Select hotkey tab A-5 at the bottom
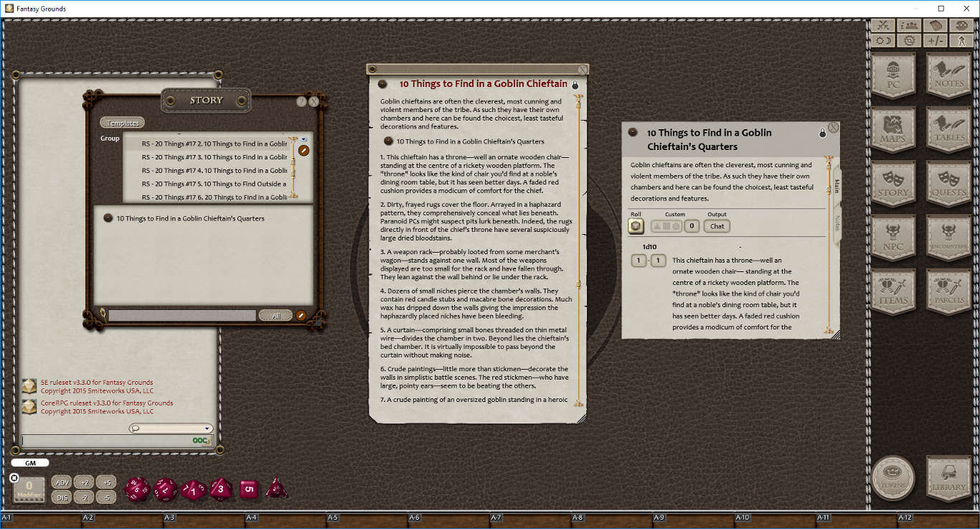This screenshot has height=529, width=980. point(331,517)
